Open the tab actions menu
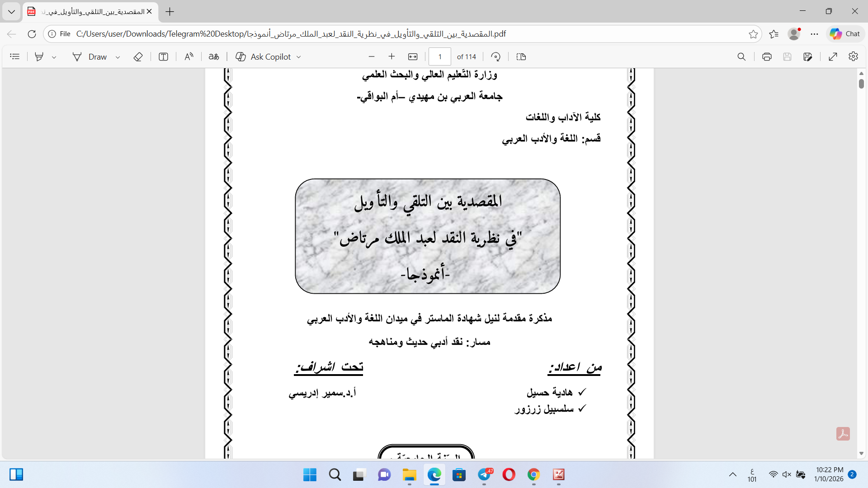This screenshot has width=868, height=488. [11, 12]
